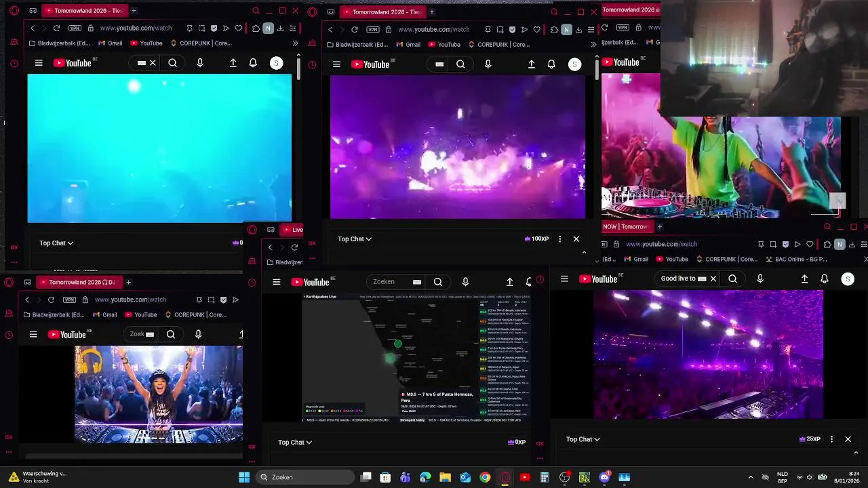
Task: Toggle heart bookmark in top-left window
Action: (x=238, y=28)
